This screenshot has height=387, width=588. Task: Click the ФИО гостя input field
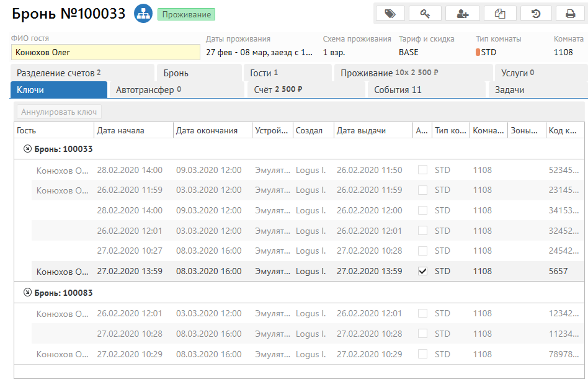(x=105, y=53)
